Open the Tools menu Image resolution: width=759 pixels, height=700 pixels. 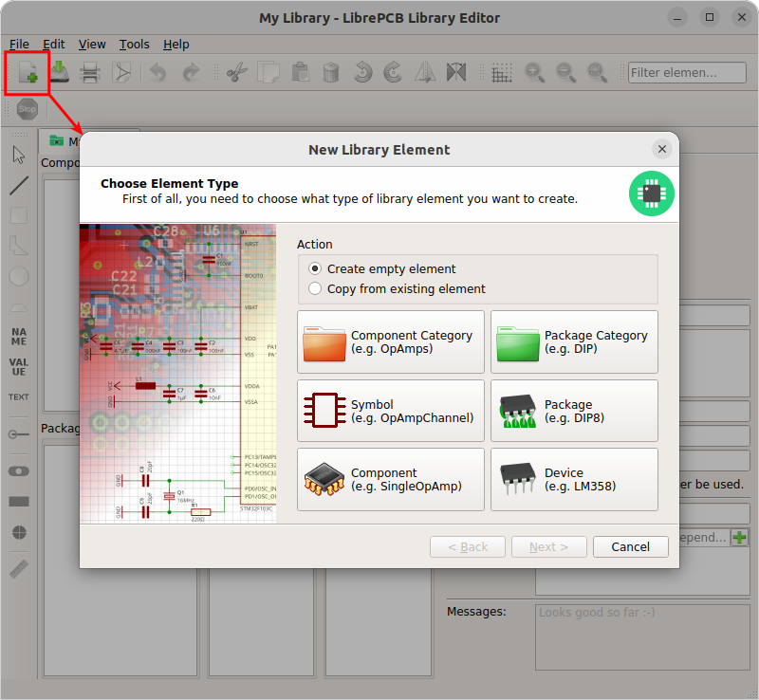click(134, 44)
